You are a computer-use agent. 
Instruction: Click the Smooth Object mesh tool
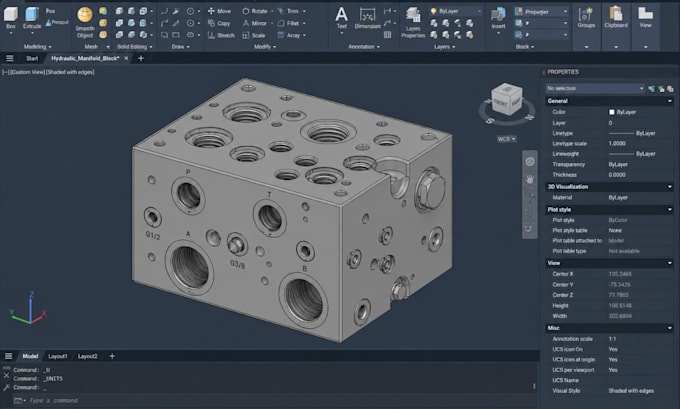click(x=85, y=23)
